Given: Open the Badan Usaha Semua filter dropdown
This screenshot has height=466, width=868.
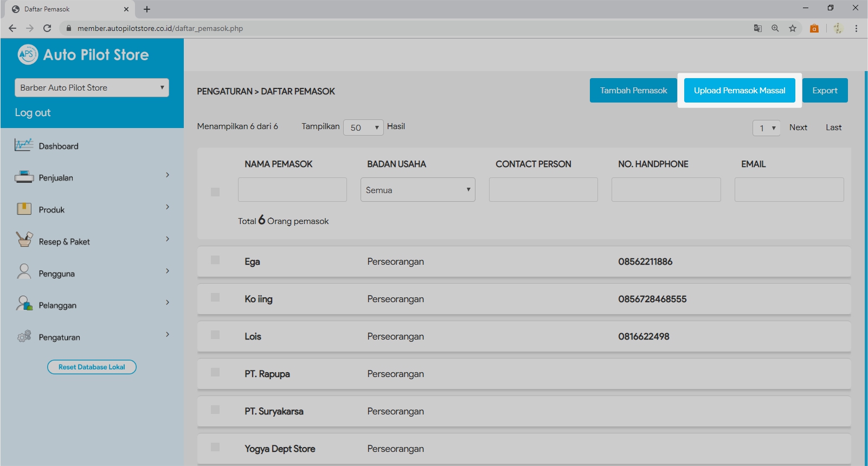Looking at the screenshot, I should tap(417, 190).
